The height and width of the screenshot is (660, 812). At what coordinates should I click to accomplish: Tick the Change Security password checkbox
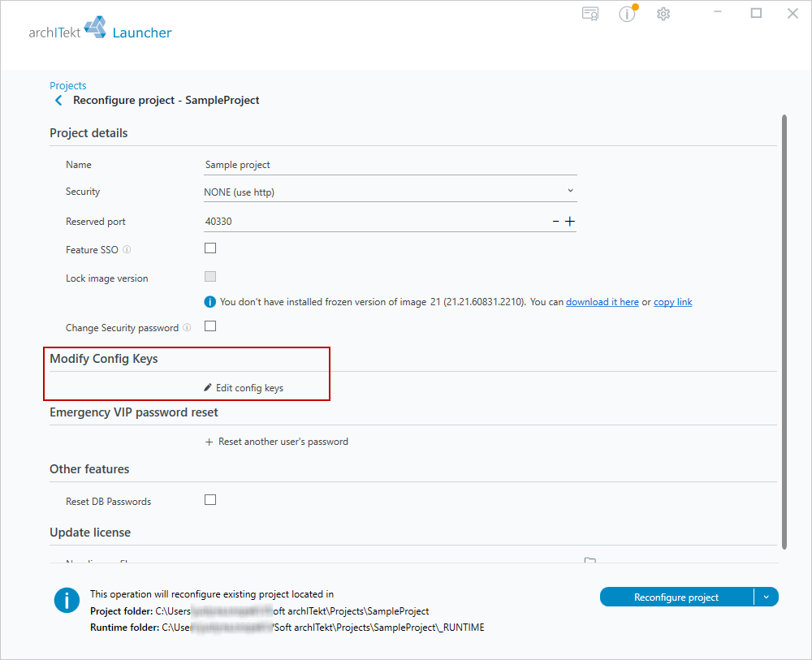pyautogui.click(x=210, y=326)
